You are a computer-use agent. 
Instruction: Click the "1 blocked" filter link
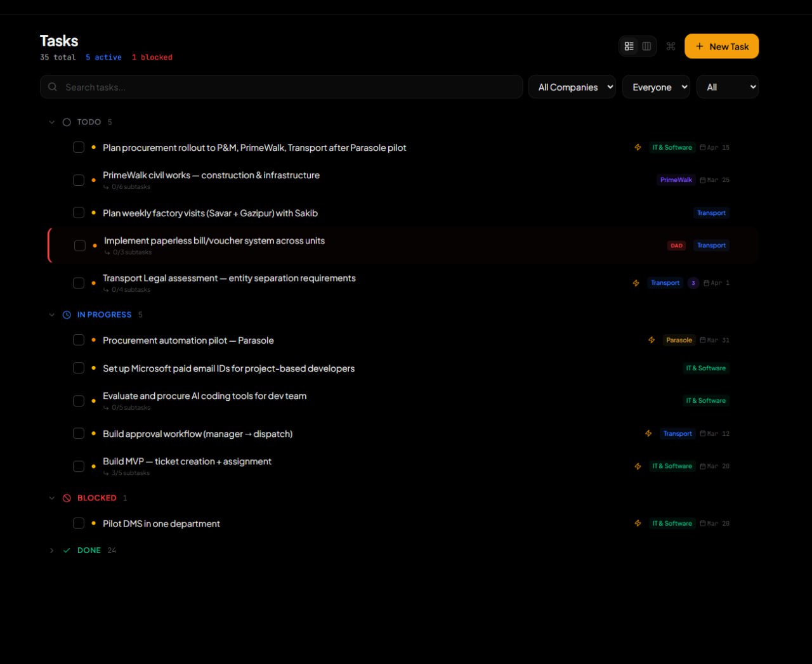pos(152,57)
